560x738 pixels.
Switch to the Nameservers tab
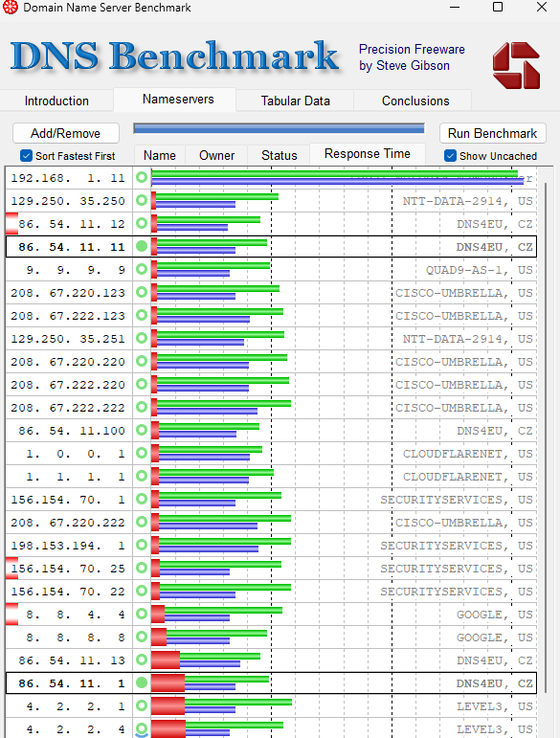[x=178, y=100]
